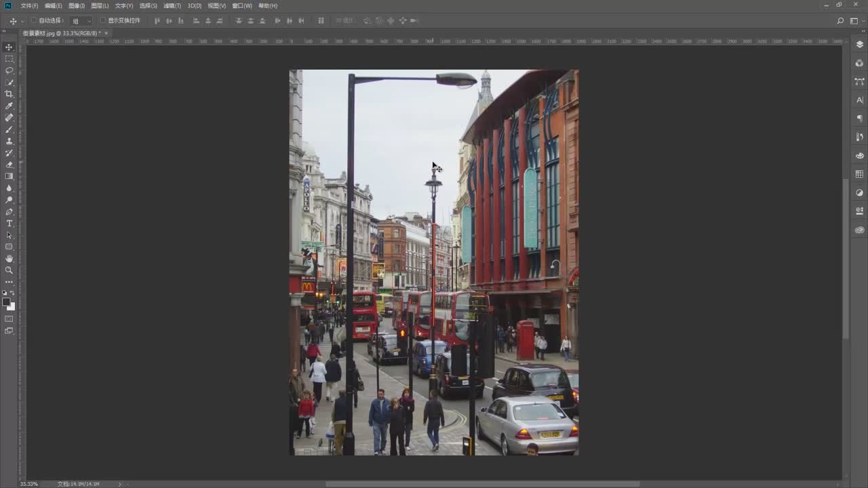This screenshot has height=488, width=868.
Task: Enable the 自动选择 checkbox
Action: click(x=34, y=20)
